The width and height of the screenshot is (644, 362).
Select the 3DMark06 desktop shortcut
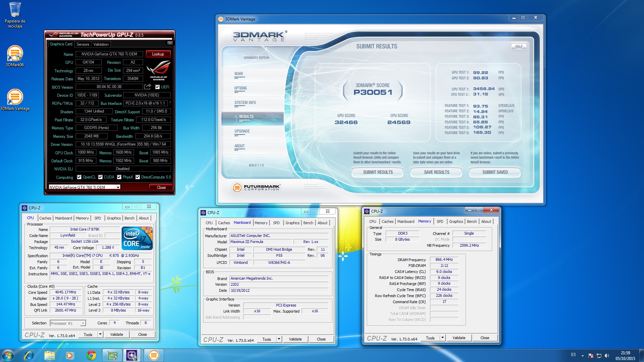[x=15, y=56]
